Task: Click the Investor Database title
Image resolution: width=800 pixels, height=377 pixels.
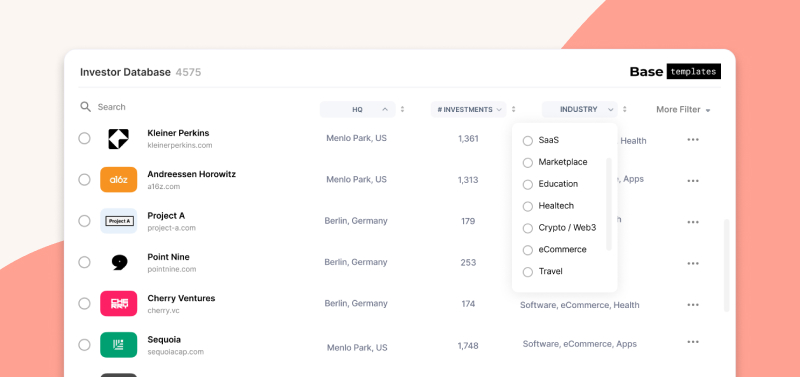Action: 125,72
